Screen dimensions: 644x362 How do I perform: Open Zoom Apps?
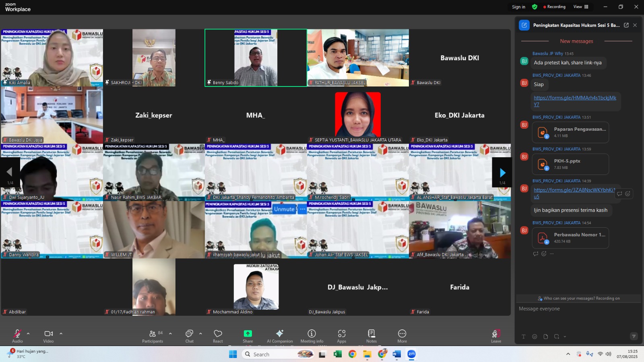coord(342,336)
